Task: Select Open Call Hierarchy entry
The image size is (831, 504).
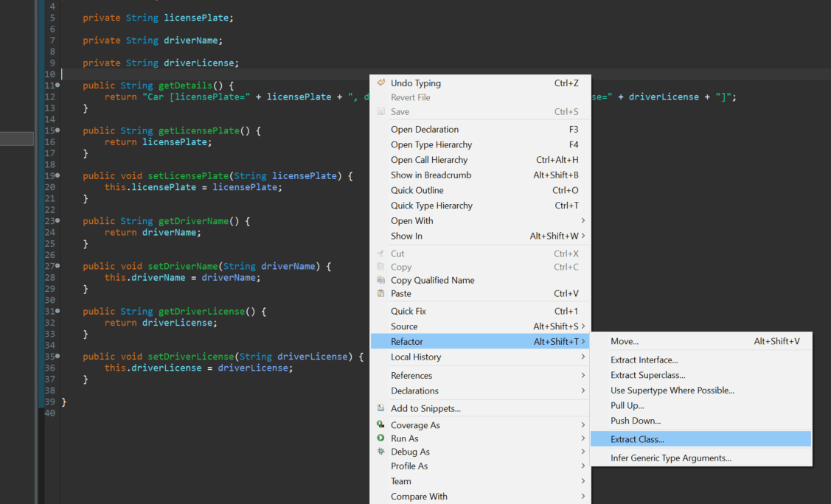Action: coord(480,160)
